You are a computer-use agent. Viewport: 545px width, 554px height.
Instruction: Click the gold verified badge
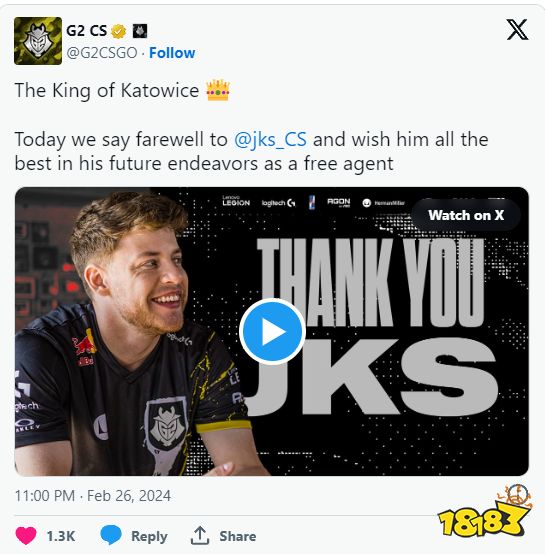pos(119,31)
